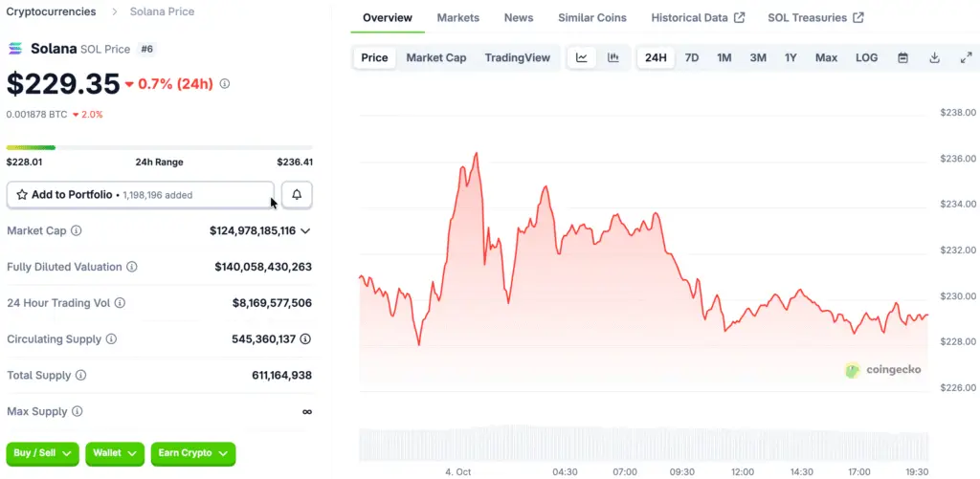Click the 24h Range price bar
Screen dimensions: 980x479
coord(159,147)
